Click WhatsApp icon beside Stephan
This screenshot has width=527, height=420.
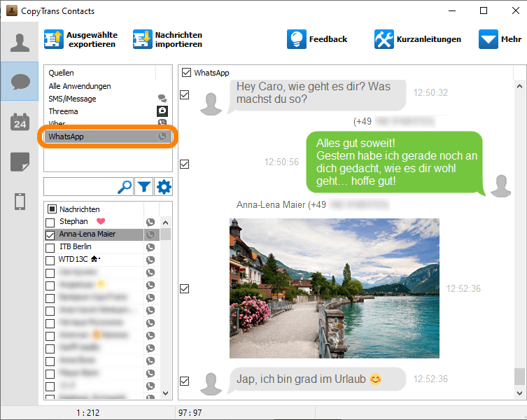[x=150, y=223]
